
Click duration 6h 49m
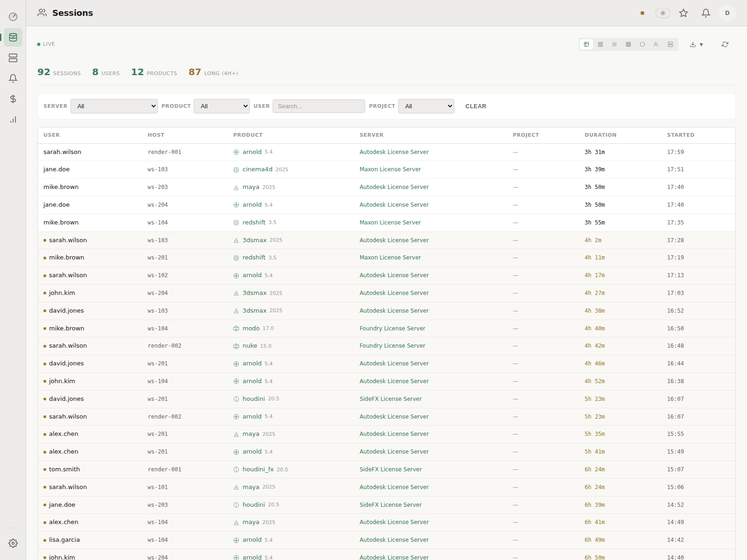595,540
